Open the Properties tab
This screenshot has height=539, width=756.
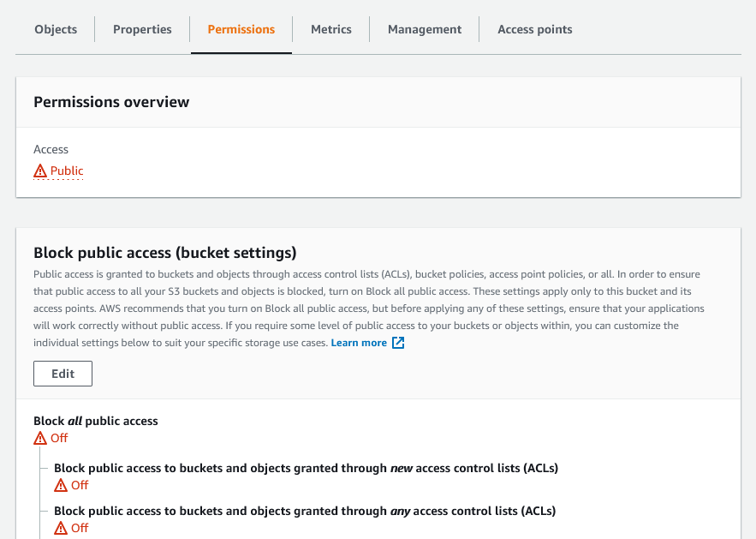point(142,29)
